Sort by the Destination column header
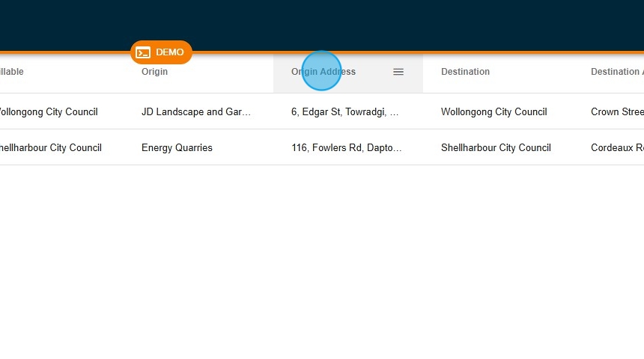Image resolution: width=644 pixels, height=359 pixels. [x=465, y=72]
